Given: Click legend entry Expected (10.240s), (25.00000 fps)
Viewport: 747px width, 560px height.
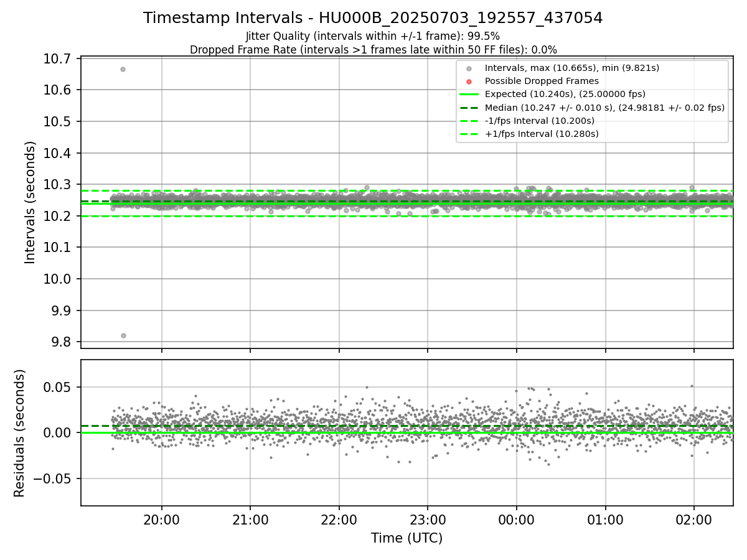Looking at the screenshot, I should (x=565, y=94).
